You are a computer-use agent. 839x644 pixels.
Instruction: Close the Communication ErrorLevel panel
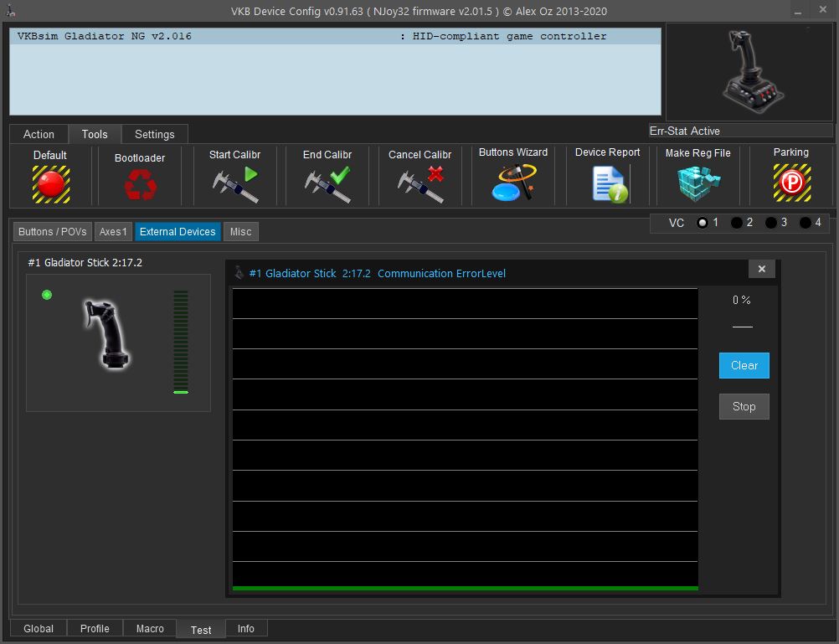[762, 269]
